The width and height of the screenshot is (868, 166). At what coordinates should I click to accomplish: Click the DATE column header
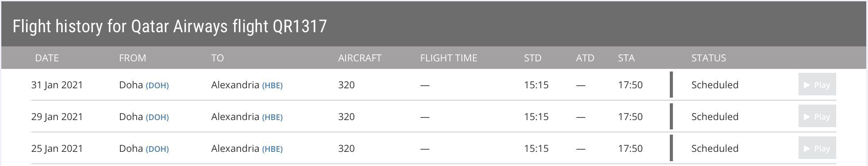(x=47, y=58)
